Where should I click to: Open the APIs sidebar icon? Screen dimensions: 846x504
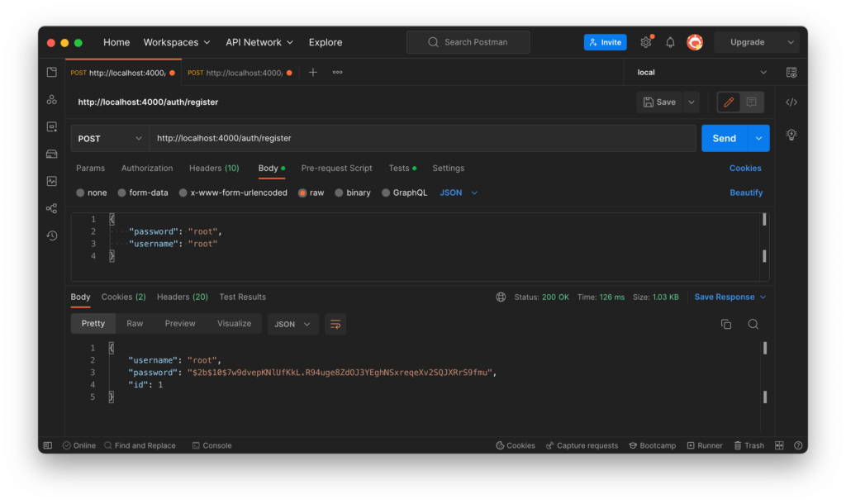point(52,100)
